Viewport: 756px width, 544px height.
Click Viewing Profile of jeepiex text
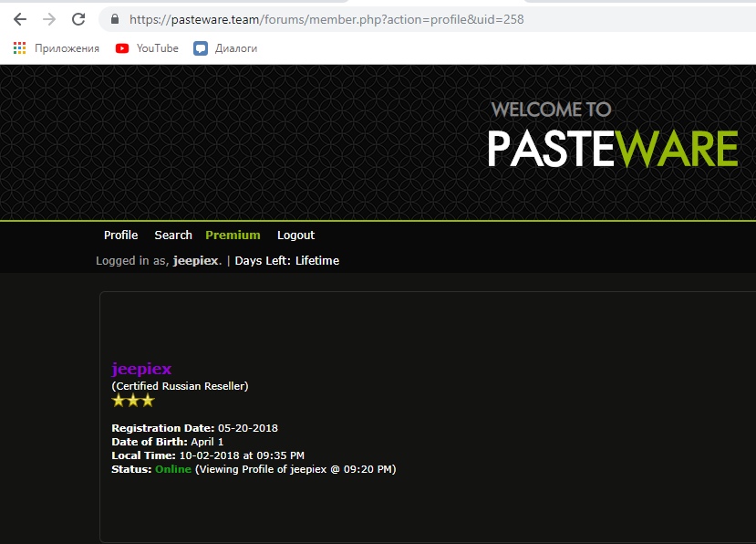click(295, 469)
